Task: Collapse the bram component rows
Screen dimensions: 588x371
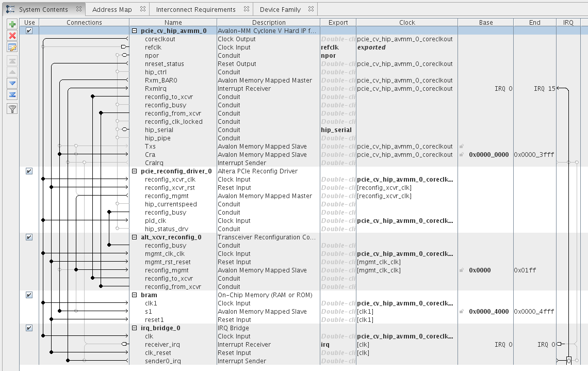Action: pyautogui.click(x=135, y=295)
